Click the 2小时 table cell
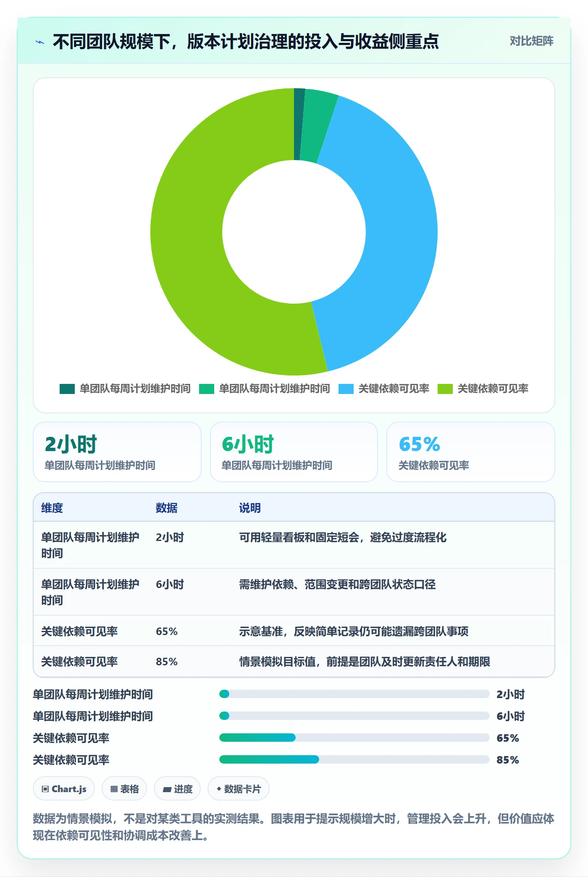 (x=170, y=538)
